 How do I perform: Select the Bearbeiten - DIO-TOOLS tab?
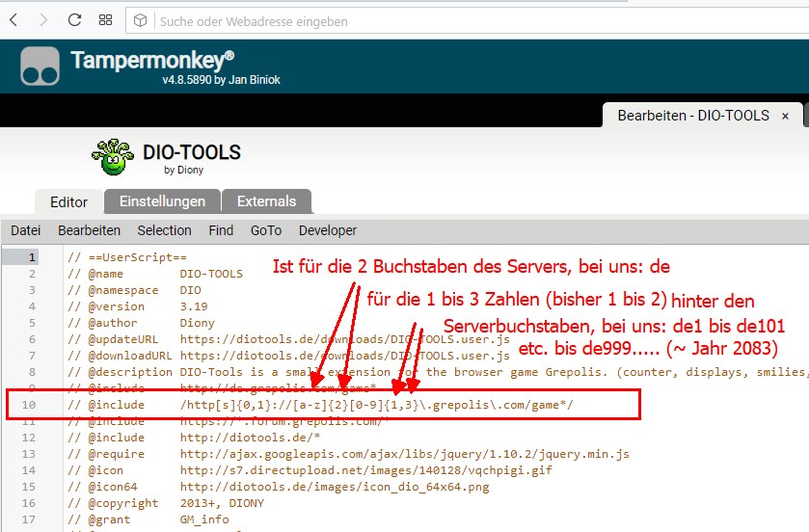click(693, 116)
